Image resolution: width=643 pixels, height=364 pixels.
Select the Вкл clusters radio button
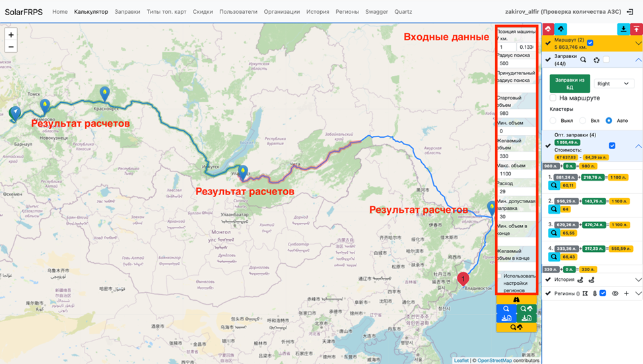tap(582, 121)
